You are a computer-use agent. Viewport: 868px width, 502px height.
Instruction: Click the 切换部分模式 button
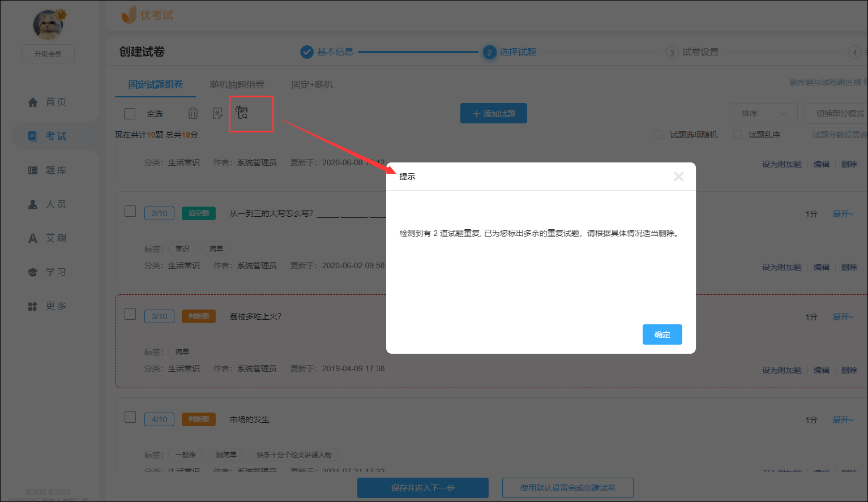pos(837,113)
